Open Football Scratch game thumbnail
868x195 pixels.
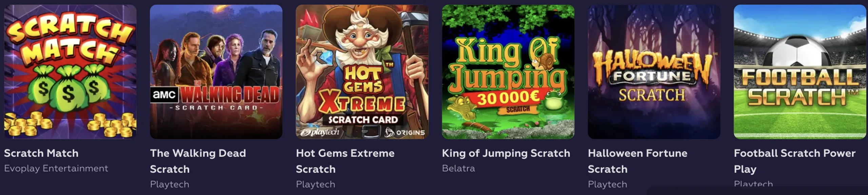tap(800, 72)
